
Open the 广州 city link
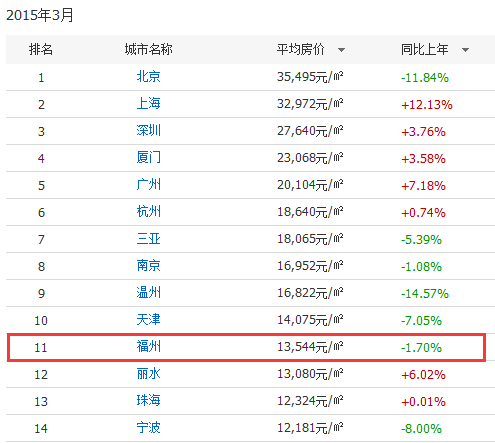pyautogui.click(x=149, y=185)
